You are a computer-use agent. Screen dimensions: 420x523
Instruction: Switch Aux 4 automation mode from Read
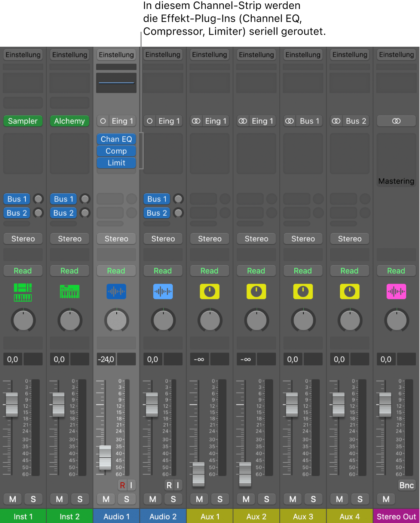[x=349, y=270]
